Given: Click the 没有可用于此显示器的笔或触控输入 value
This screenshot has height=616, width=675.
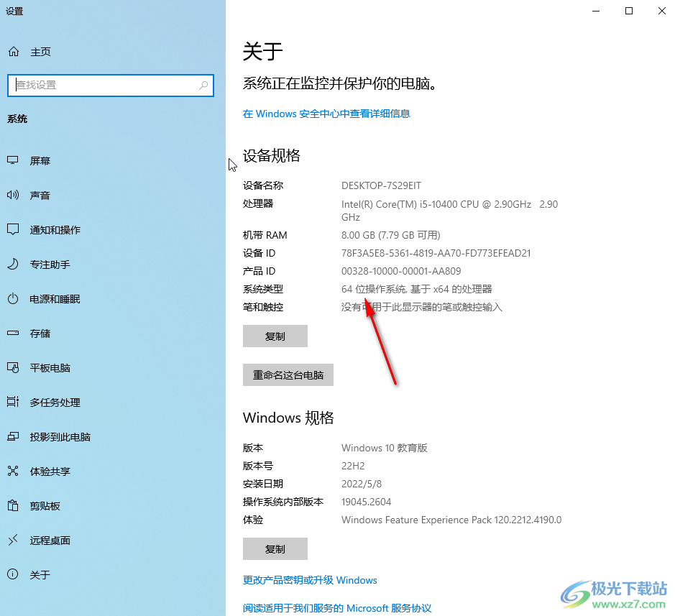Looking at the screenshot, I should coord(422,307).
